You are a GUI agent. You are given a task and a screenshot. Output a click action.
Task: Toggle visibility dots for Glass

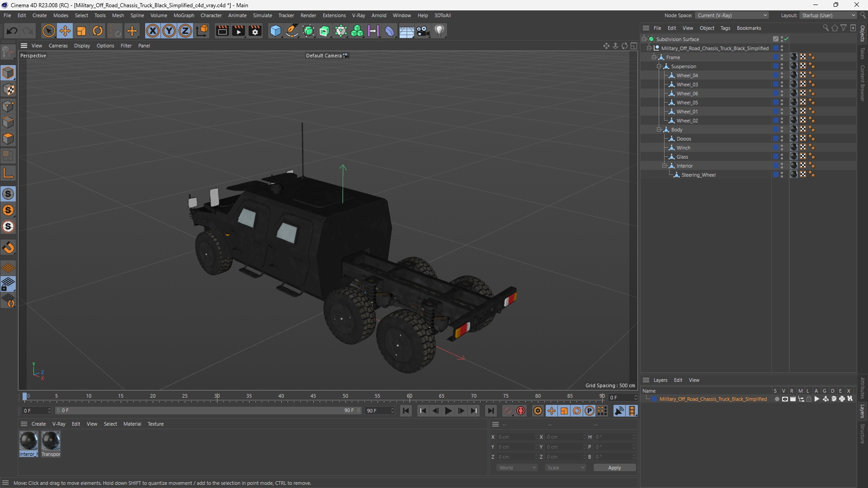coord(782,157)
